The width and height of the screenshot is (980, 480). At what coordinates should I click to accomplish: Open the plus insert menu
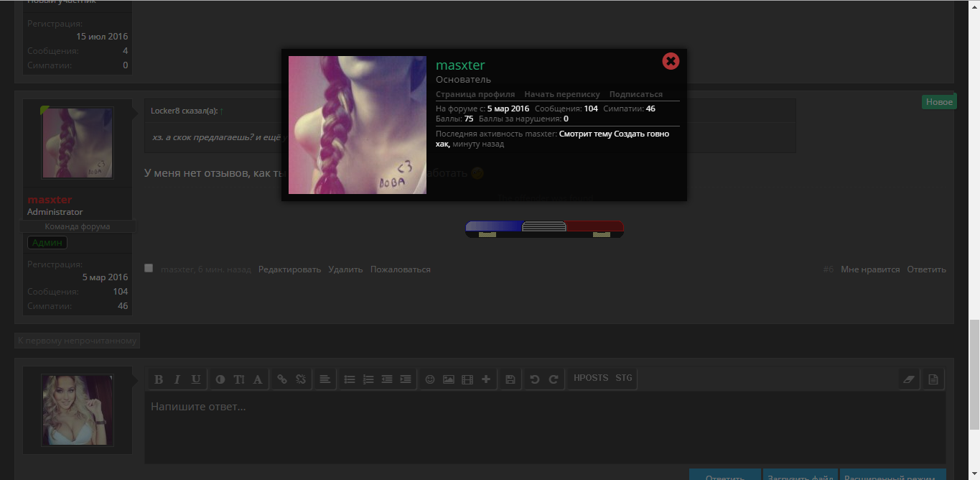click(486, 379)
